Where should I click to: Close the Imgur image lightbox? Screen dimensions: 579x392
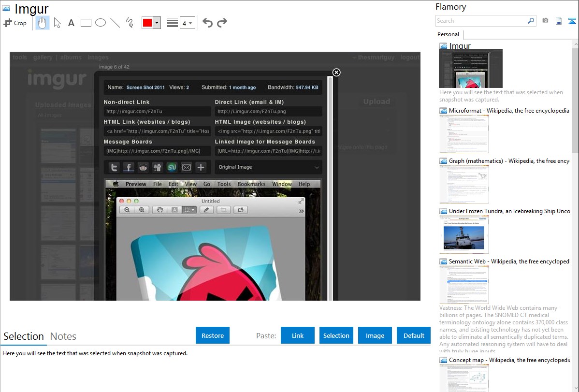tap(336, 73)
